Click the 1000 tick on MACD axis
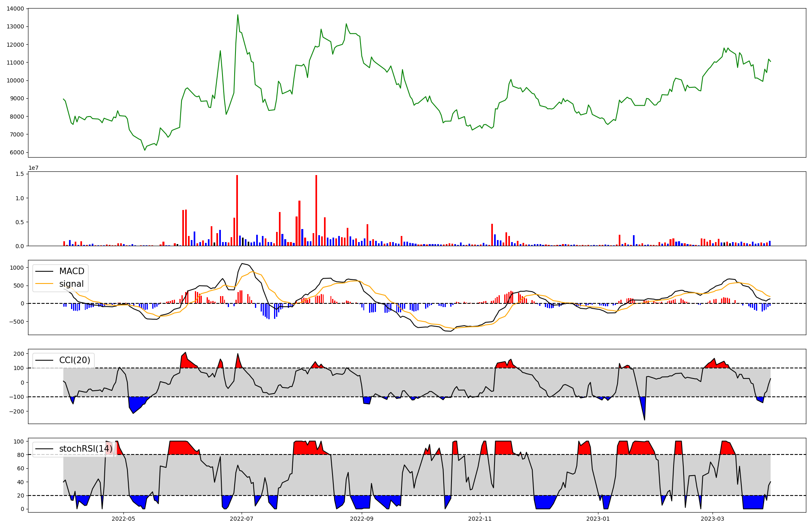812x528 pixels. 17,267
